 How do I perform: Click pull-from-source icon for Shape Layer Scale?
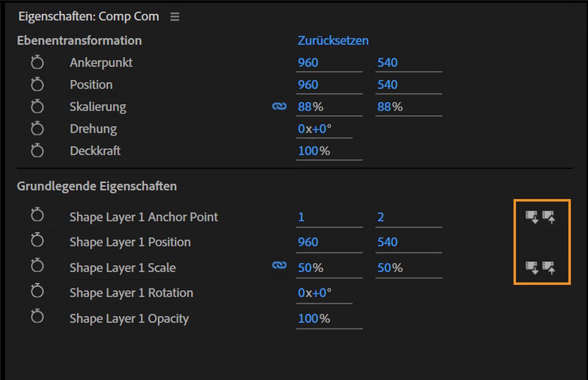coord(532,268)
